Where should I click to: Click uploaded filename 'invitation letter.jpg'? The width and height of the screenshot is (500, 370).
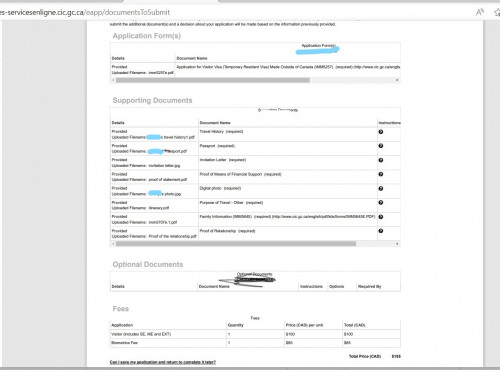coord(164,165)
